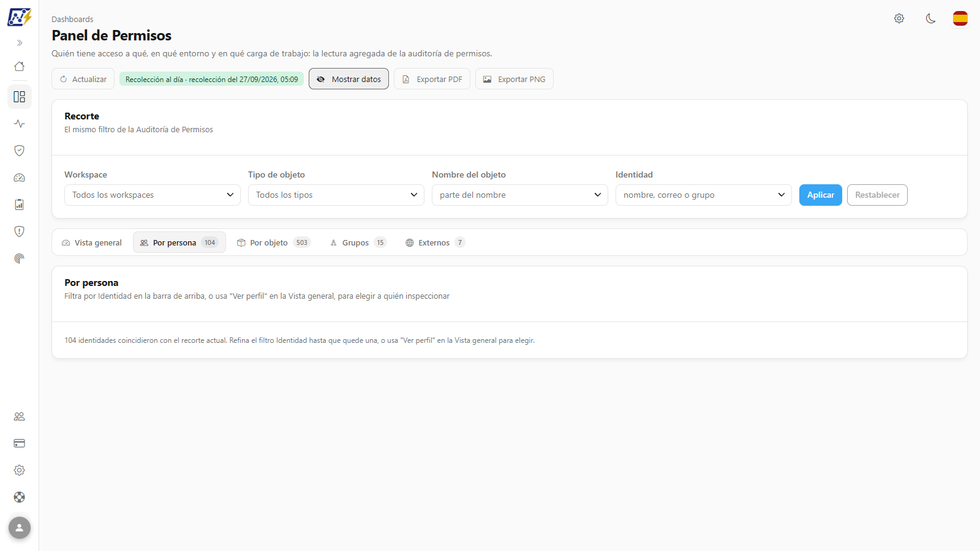Change language via the Spanish flag

960,18
